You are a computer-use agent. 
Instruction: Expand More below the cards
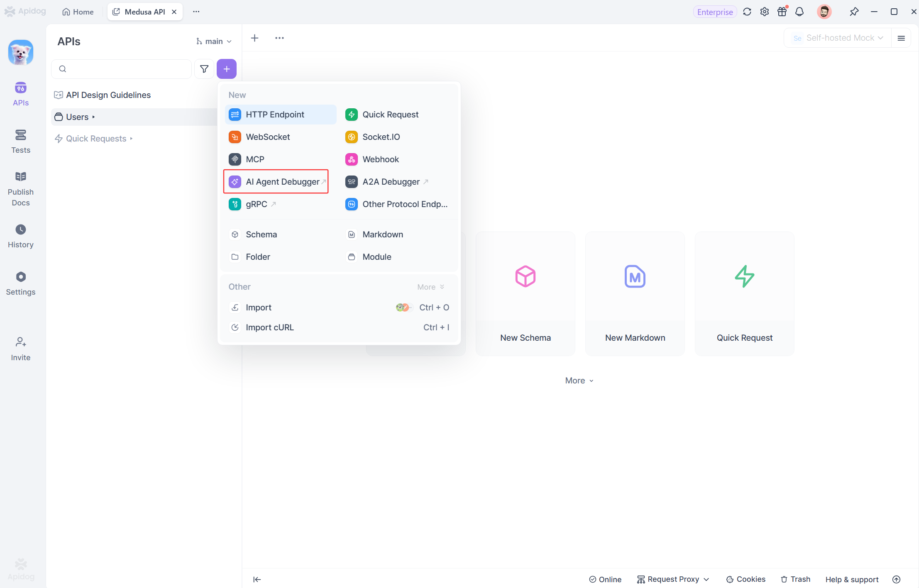(579, 381)
